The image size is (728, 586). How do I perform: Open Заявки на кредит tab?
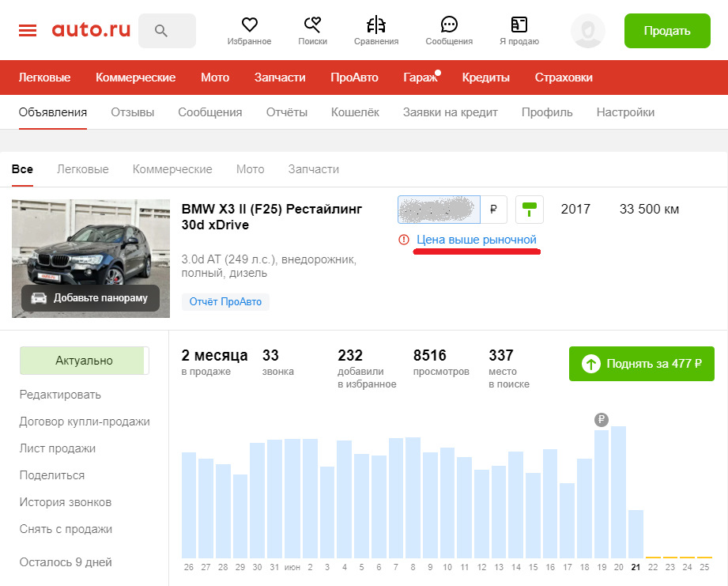[451, 112]
